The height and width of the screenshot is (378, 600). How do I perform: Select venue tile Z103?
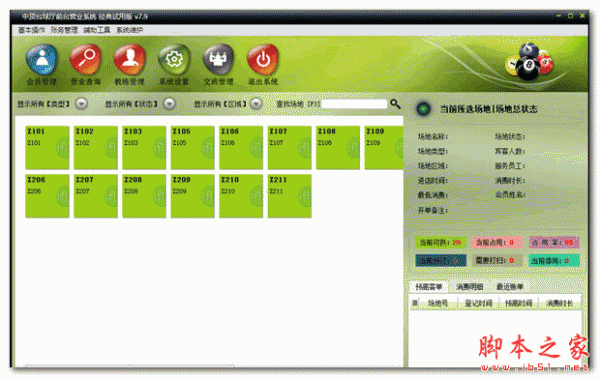pos(144,148)
